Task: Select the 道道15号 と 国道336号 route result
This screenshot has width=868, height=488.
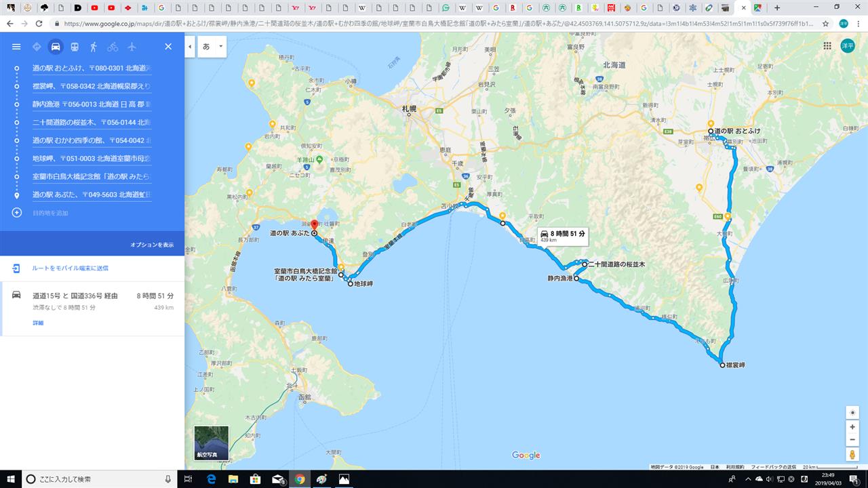Action: click(x=92, y=308)
